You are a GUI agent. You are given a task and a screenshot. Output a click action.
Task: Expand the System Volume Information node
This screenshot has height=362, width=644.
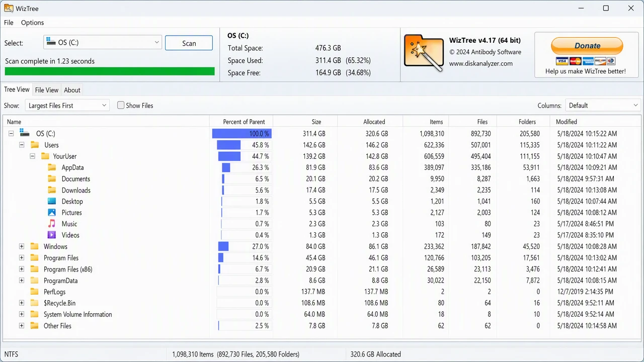22,314
